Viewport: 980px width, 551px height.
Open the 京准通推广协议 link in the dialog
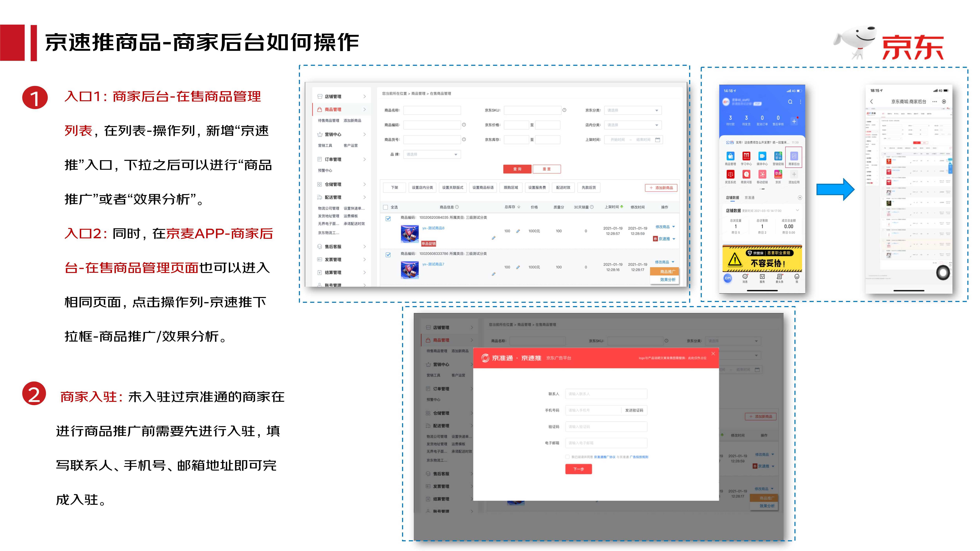click(605, 457)
